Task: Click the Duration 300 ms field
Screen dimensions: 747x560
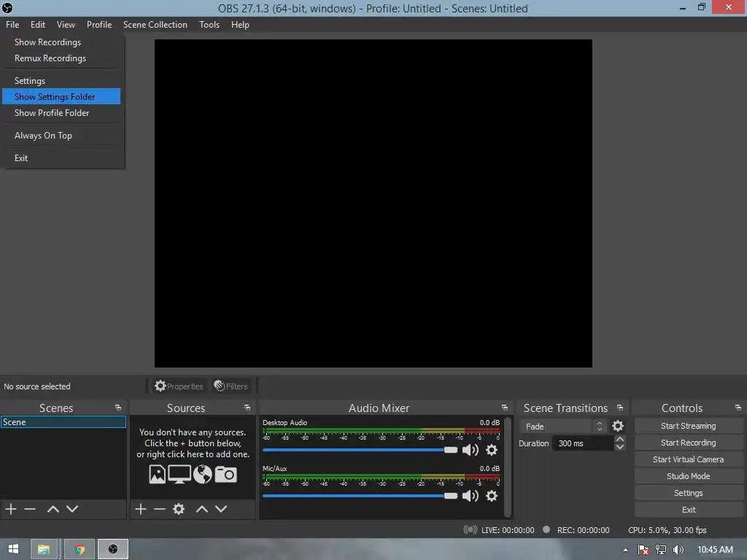Action: point(583,443)
